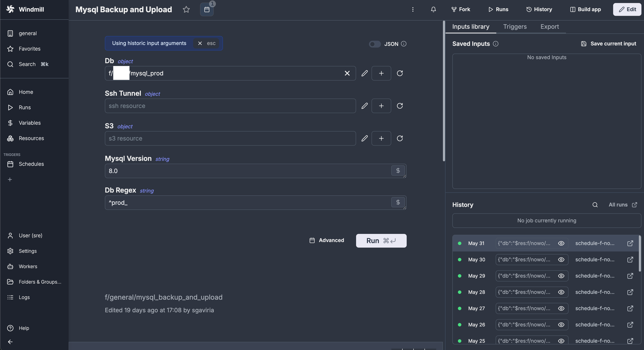Viewport: 644px width, 350px height.
Task: Click the Db Regex input field
Action: tap(248, 203)
